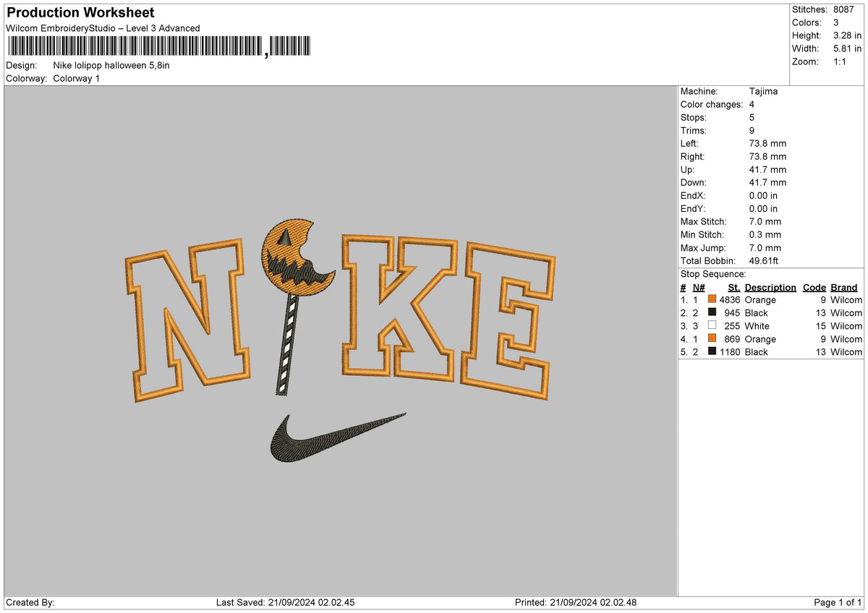Click the "Up:" label
The width and height of the screenshot is (868, 613).
tap(687, 169)
